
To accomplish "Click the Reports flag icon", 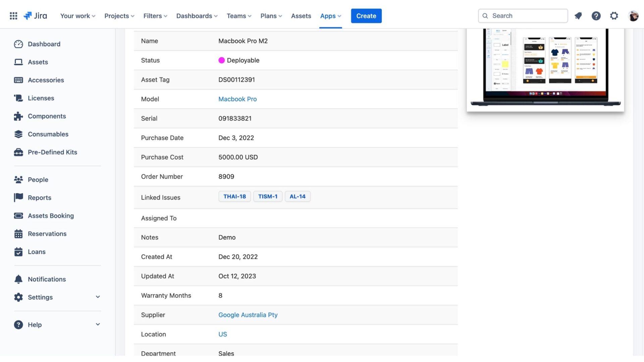I will (x=18, y=198).
